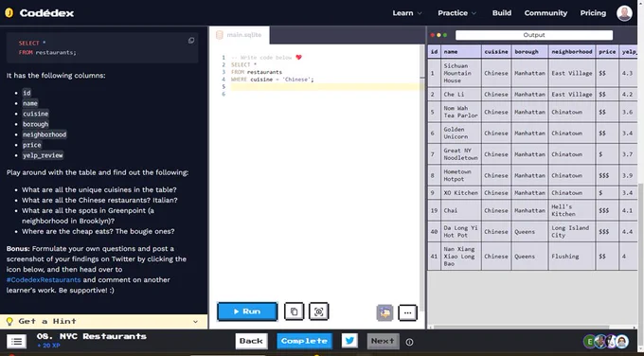Share on Twitter bird icon
Viewport: 644px width, 356px height.
pyautogui.click(x=349, y=341)
